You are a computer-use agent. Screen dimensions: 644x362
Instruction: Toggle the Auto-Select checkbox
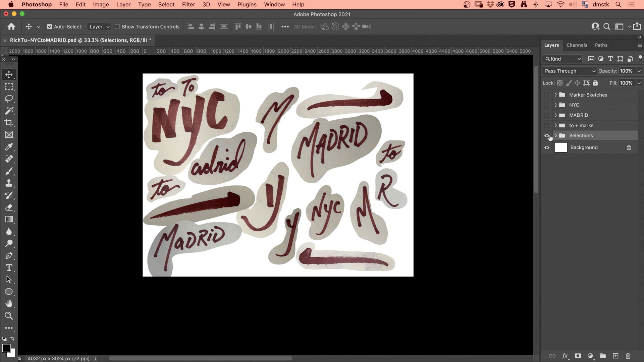(x=50, y=26)
